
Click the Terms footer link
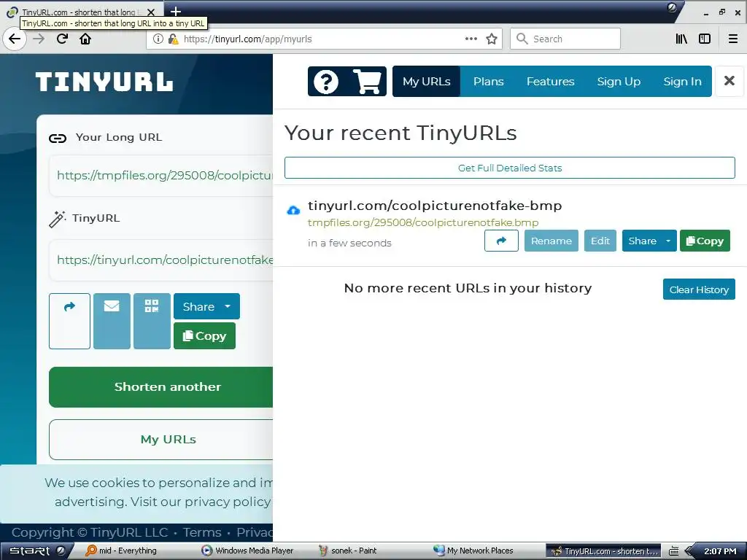[202, 532]
